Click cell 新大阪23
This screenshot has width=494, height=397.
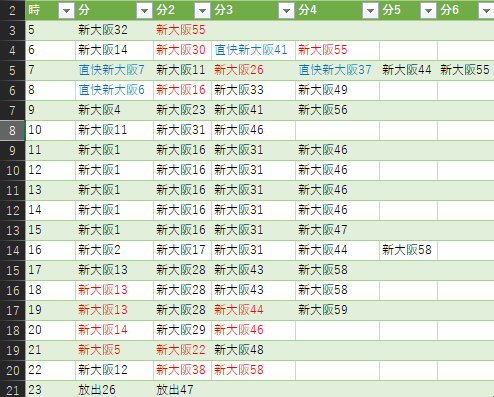pos(181,110)
